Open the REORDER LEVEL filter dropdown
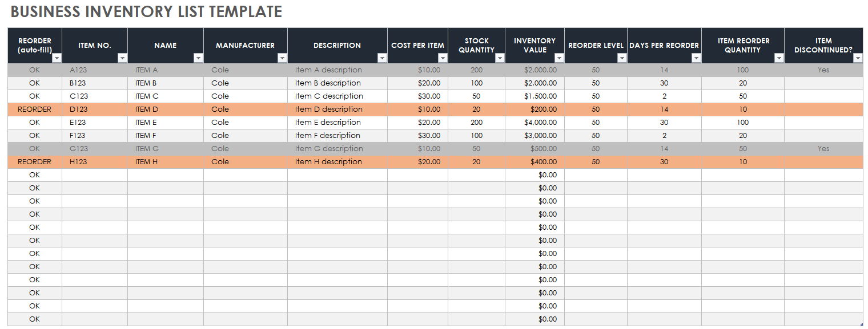The image size is (868, 329). click(x=622, y=58)
